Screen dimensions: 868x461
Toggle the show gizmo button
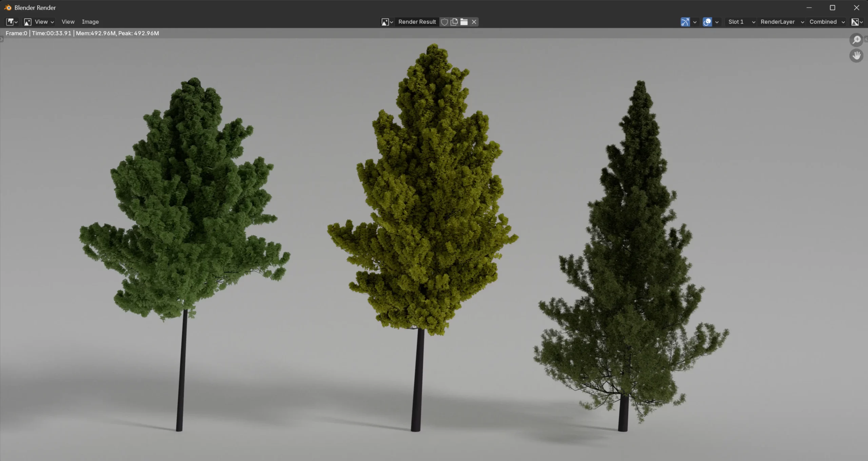click(x=685, y=22)
